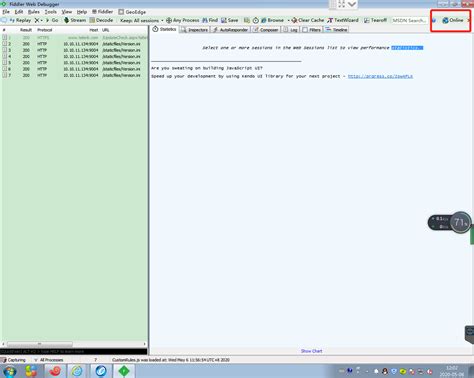
Task: Click the taskbar clock and date
Action: (452, 371)
